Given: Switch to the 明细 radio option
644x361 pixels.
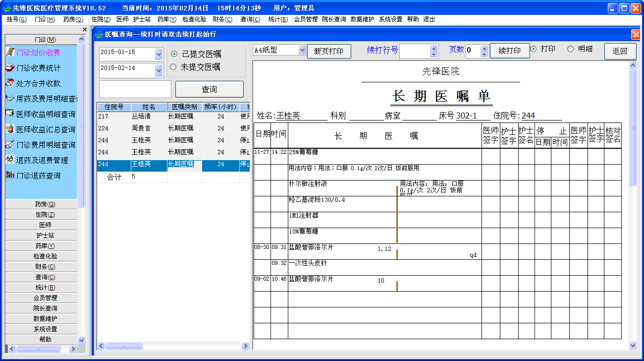Looking at the screenshot, I should pos(570,49).
